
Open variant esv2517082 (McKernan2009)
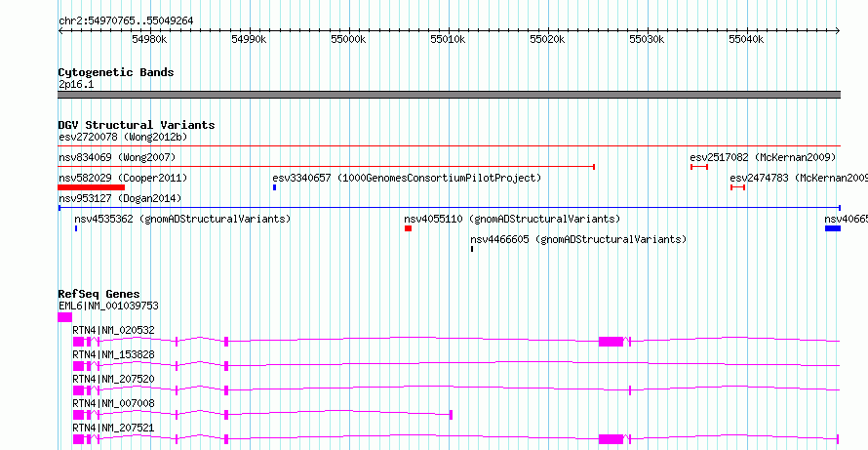click(763, 157)
